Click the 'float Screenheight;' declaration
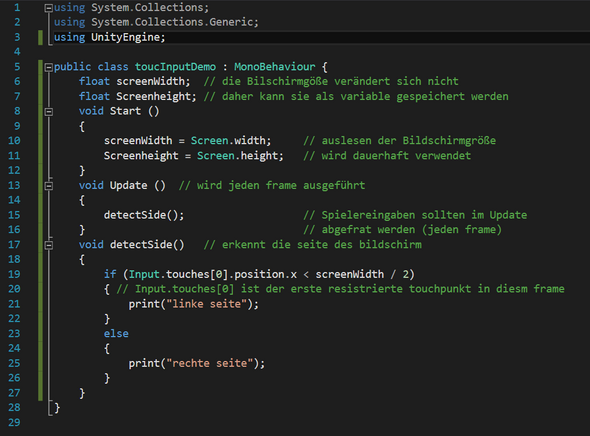 click(138, 97)
